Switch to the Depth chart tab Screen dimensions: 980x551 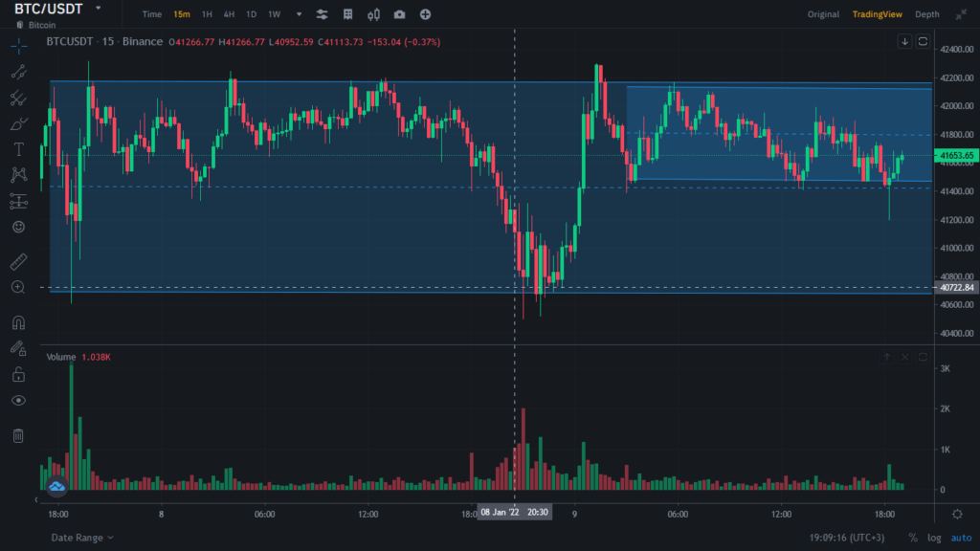click(926, 14)
